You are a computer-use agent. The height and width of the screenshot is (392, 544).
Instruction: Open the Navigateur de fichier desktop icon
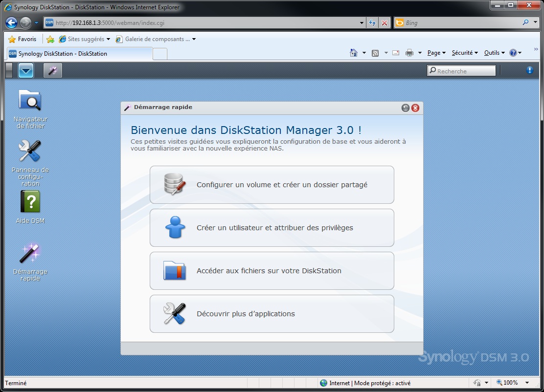coord(30,109)
